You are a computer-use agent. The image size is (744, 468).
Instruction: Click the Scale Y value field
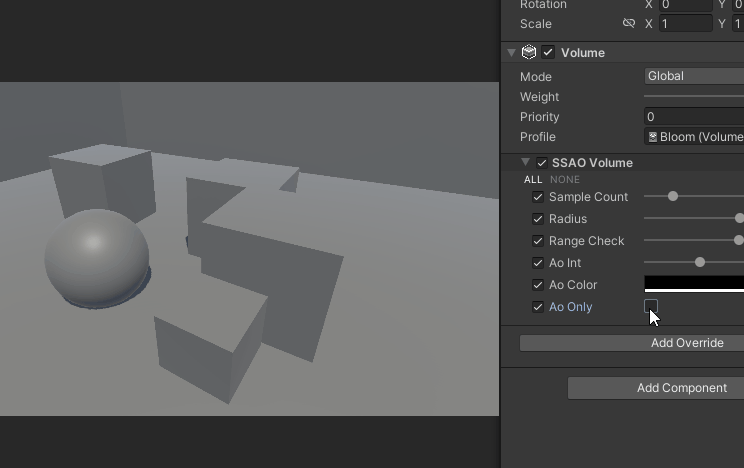738,24
